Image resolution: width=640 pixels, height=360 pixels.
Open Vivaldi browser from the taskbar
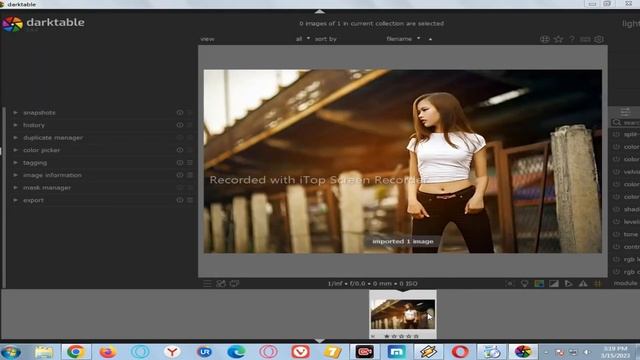(300, 352)
